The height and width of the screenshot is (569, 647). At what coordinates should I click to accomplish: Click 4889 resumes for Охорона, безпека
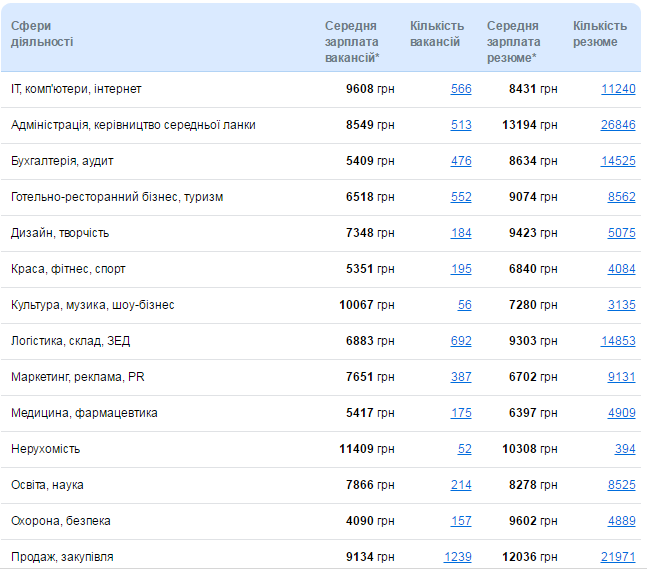(621, 521)
